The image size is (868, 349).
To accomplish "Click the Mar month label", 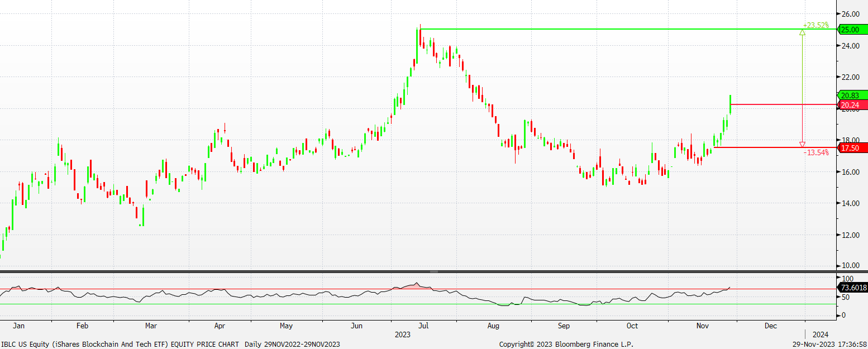I will pyautogui.click(x=151, y=326).
